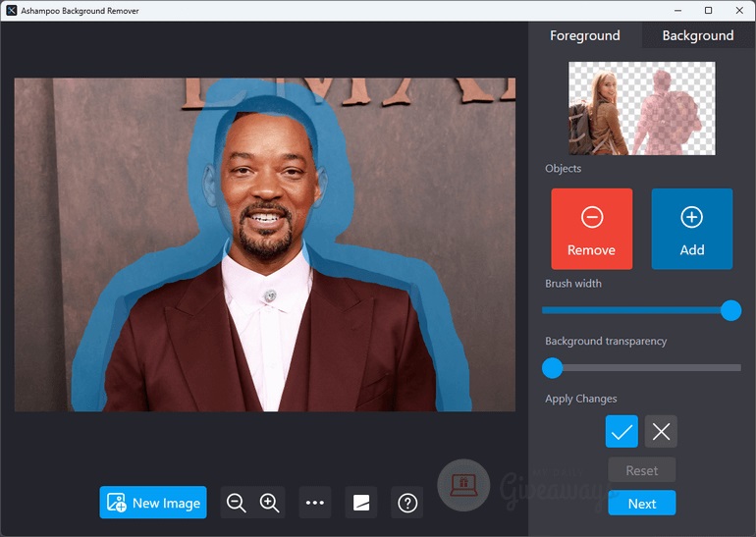Viewport: 756px width, 537px height.
Task: Confirm changes with the checkmark icon
Action: click(621, 431)
